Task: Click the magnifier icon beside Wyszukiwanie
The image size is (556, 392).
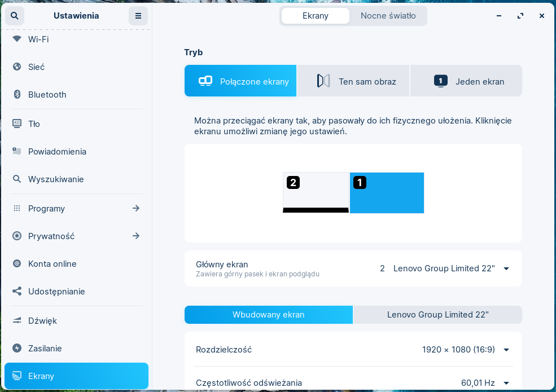Action: [x=17, y=179]
